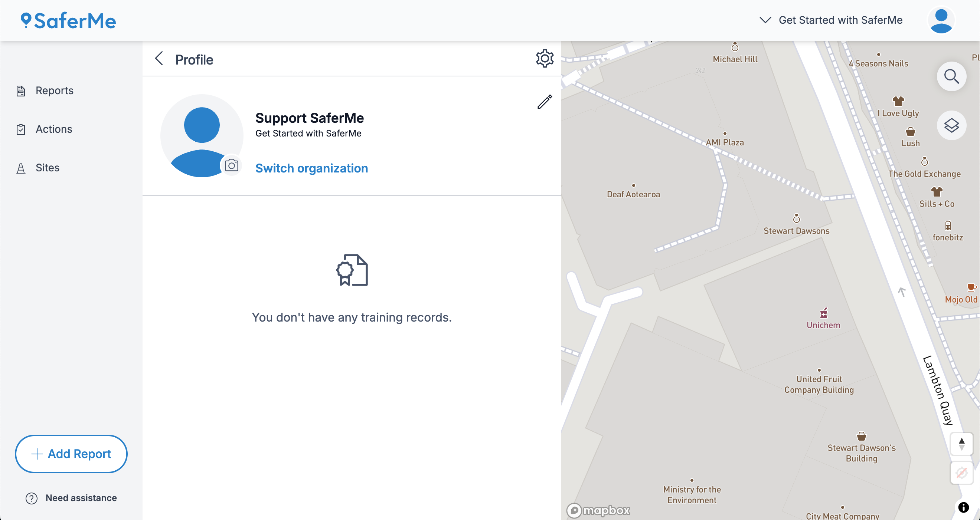
Task: Click the map pitch adjustment control
Action: [x=961, y=443]
